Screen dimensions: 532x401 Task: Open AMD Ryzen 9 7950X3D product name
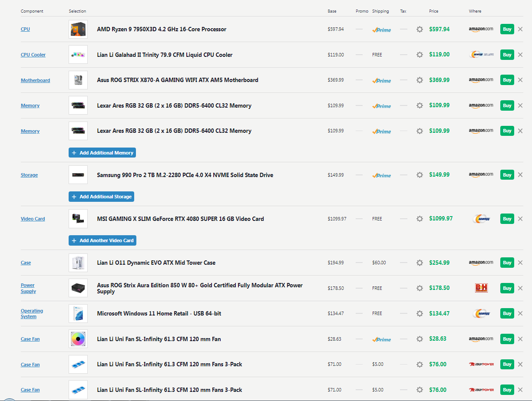[162, 29]
